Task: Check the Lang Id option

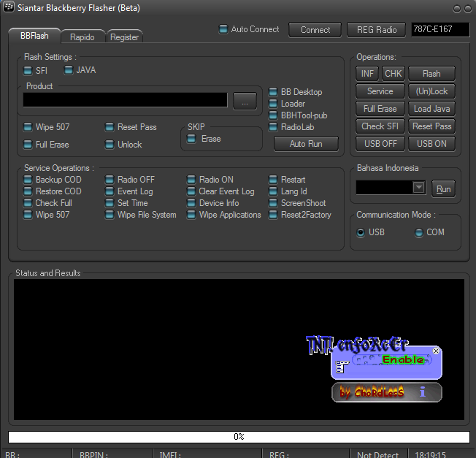Action: (273, 191)
